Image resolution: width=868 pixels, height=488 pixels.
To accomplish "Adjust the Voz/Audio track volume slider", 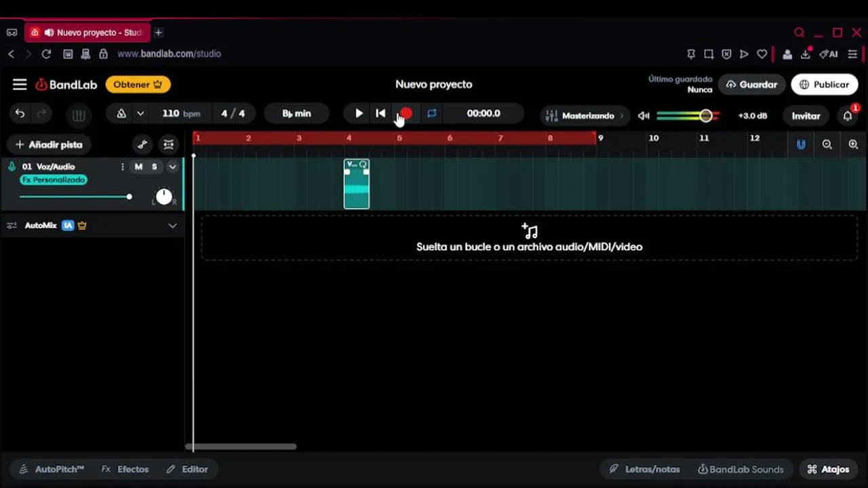I will (x=76, y=197).
